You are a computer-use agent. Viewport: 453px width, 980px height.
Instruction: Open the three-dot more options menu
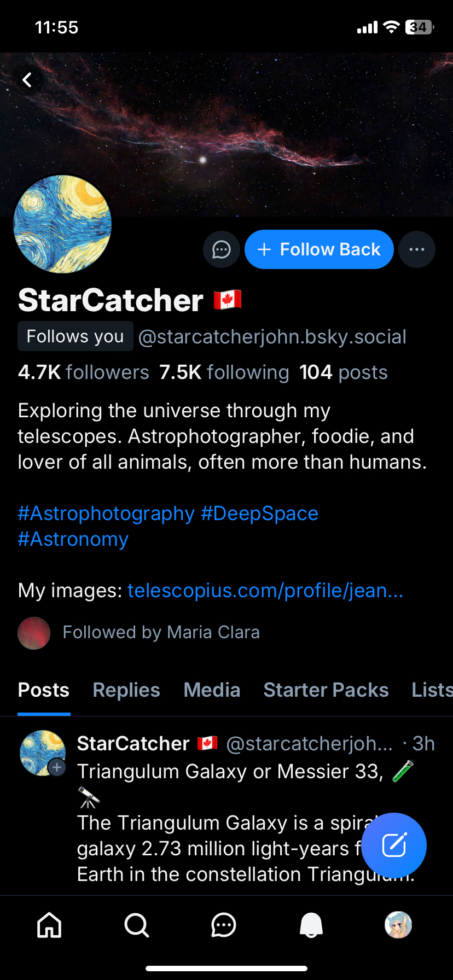click(x=417, y=250)
